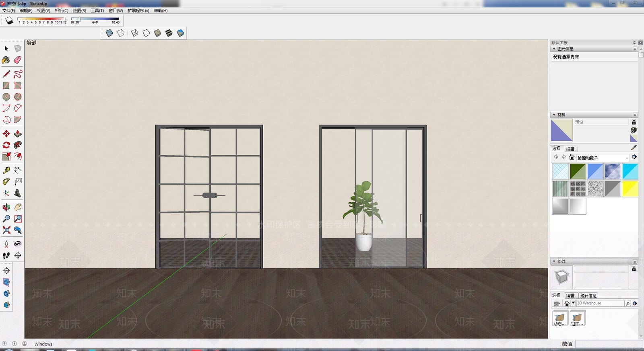Viewport: 644px width, 351px height.
Task: Select the yellow glass material swatch
Action: pos(630,189)
